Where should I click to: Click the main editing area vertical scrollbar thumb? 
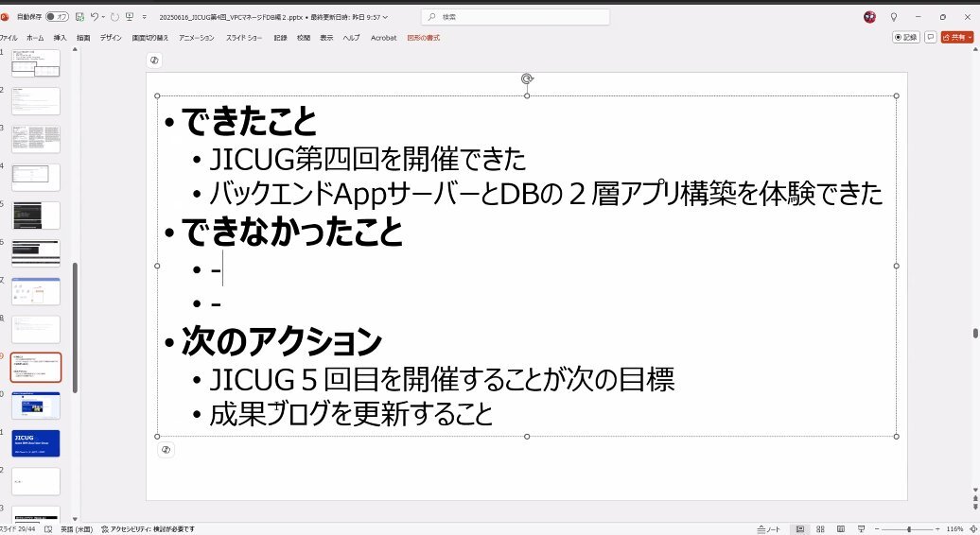point(975,334)
